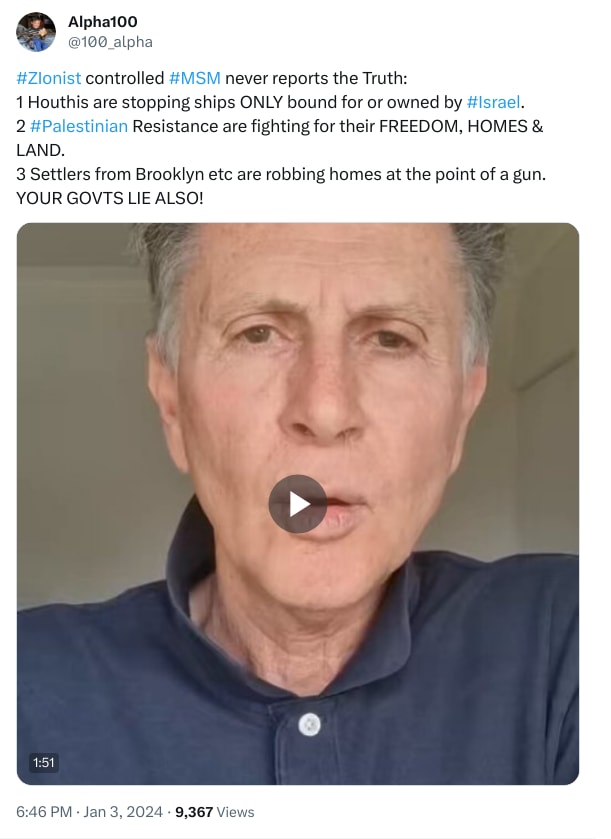
Task: Open the #Palestinian hashtag
Action: click(x=79, y=126)
